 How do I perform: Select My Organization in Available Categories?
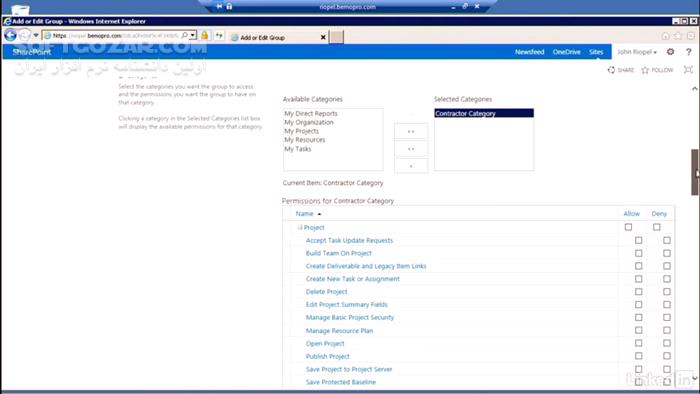308,122
